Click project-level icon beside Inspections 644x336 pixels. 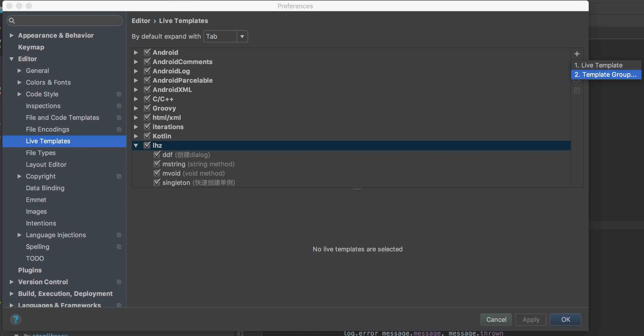[x=119, y=106]
